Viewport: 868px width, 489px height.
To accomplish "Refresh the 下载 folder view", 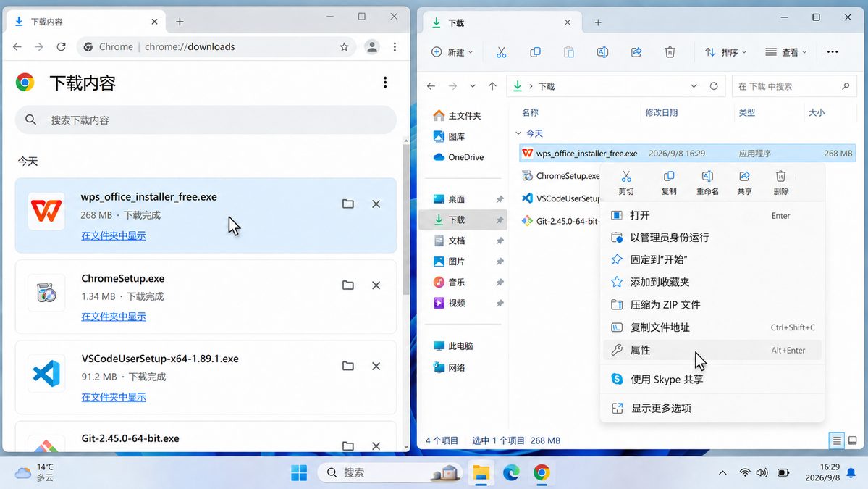I will pos(714,85).
